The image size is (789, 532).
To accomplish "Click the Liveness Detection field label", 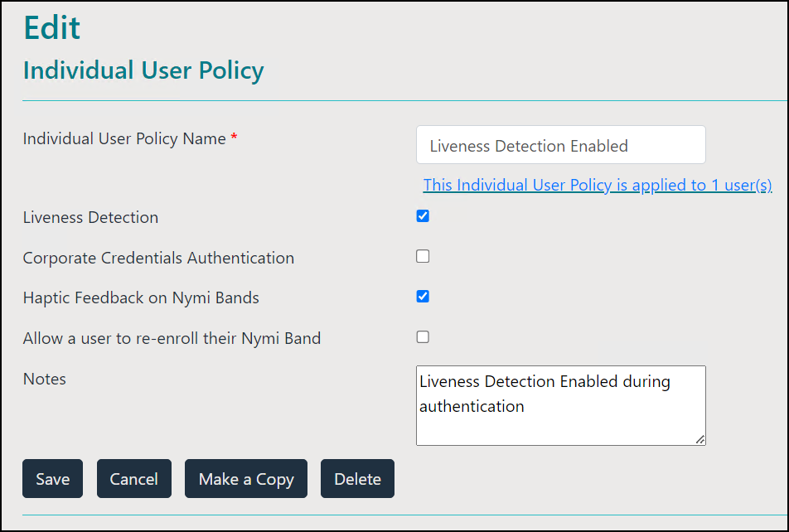I will click(90, 217).
